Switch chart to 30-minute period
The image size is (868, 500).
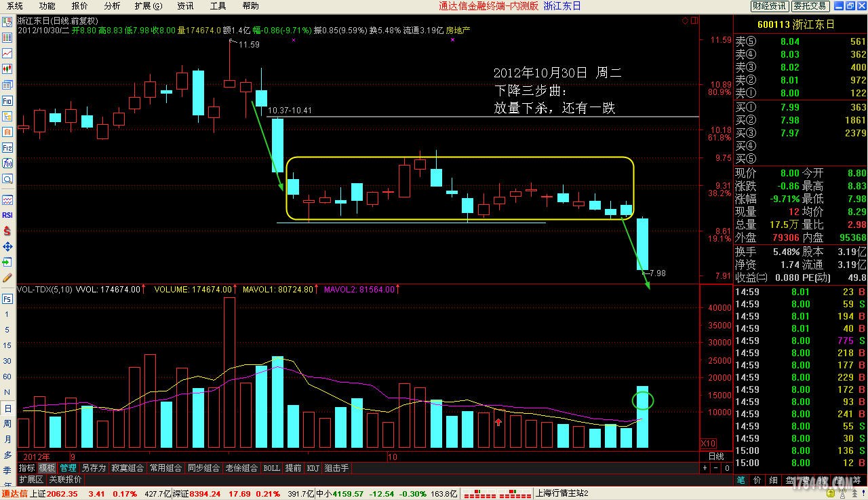pyautogui.click(x=7, y=362)
